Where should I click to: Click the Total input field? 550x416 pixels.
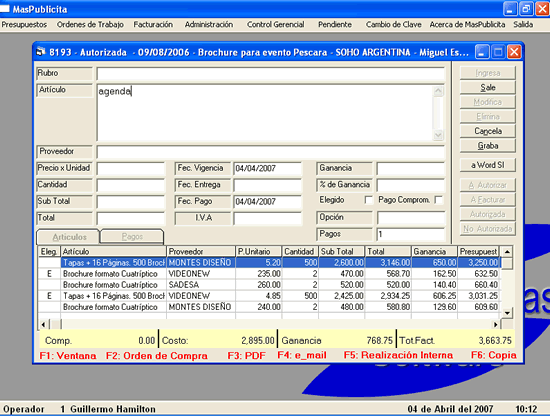pyautogui.click(x=130, y=219)
